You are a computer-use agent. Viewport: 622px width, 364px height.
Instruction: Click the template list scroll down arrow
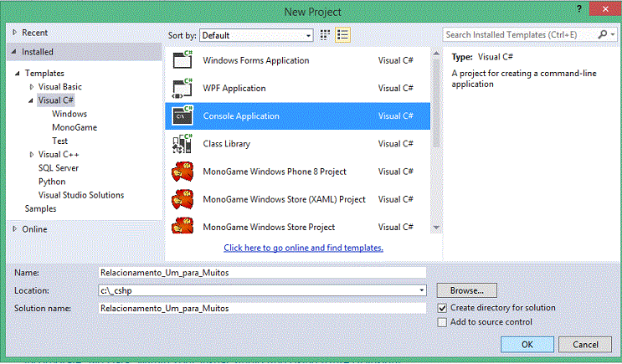tap(436, 228)
